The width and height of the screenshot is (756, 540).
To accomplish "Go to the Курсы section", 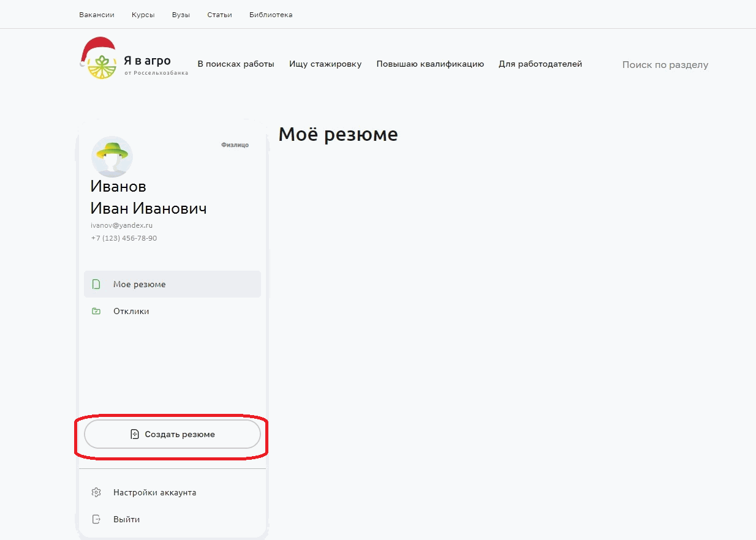I will click(x=143, y=15).
